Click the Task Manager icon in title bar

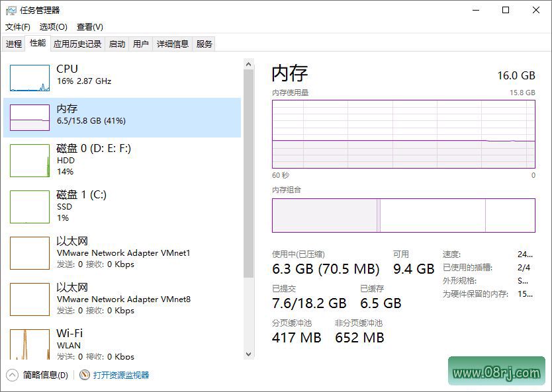[10, 10]
